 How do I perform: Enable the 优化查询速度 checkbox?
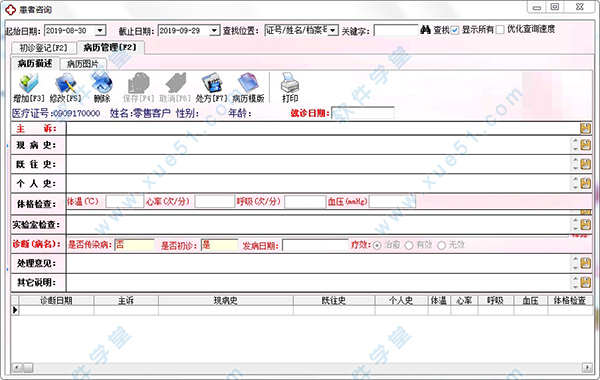(x=500, y=30)
